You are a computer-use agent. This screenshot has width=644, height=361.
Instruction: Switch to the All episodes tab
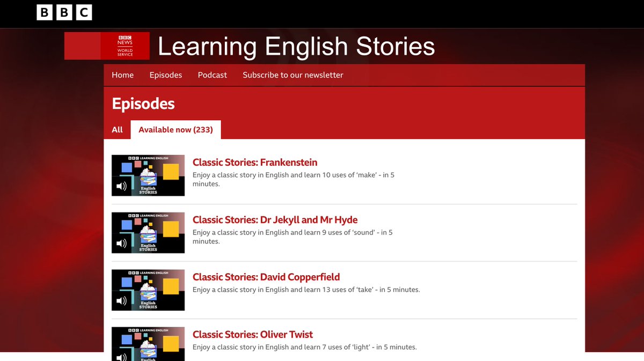click(x=118, y=130)
